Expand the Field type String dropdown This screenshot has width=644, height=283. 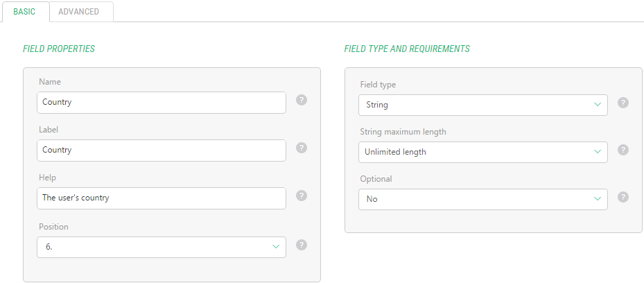pyautogui.click(x=482, y=105)
